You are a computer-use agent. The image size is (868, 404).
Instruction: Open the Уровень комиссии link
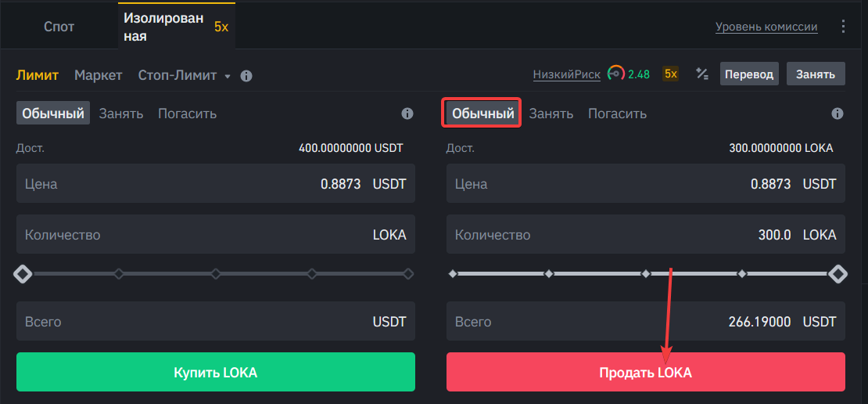766,27
